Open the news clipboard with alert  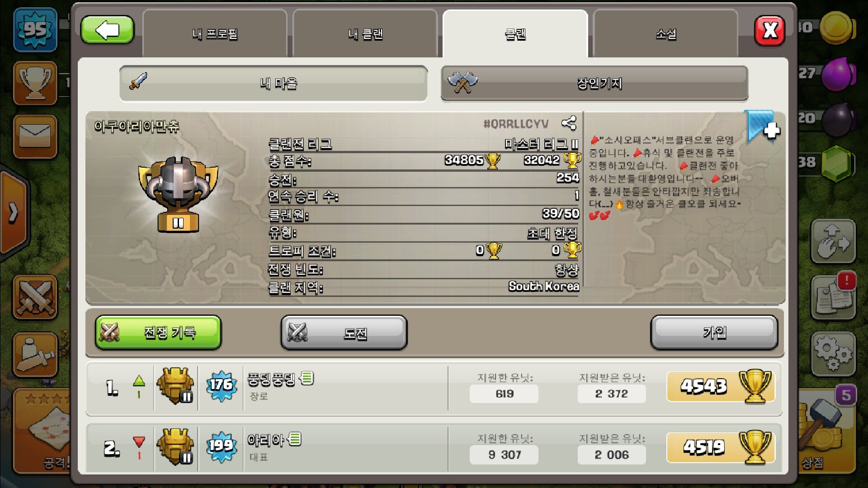coord(833,296)
